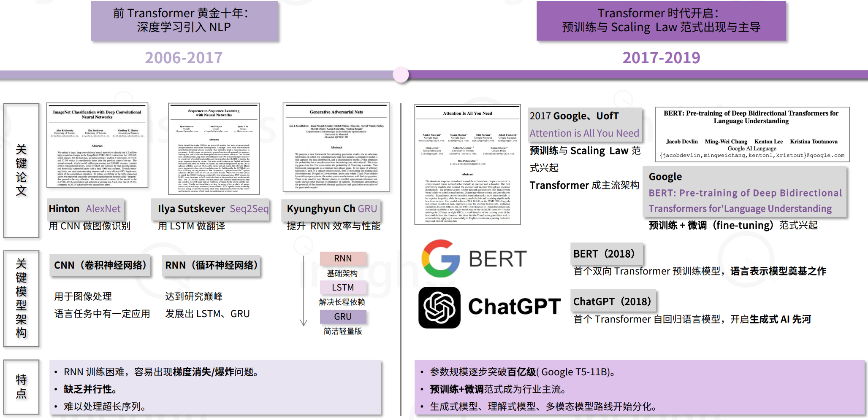
Task: Click the RNN（循环神经网络）label box
Action: click(211, 265)
